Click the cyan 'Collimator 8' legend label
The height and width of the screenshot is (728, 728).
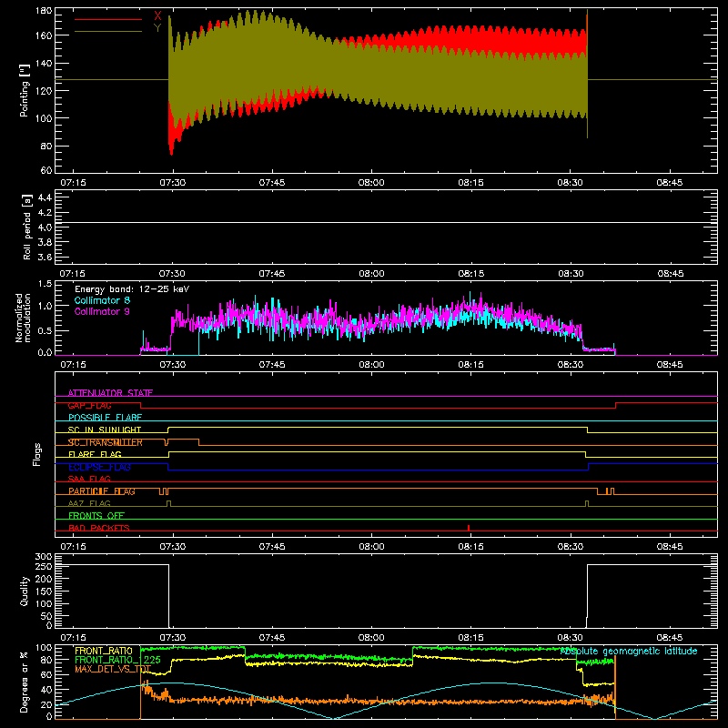pyautogui.click(x=102, y=300)
